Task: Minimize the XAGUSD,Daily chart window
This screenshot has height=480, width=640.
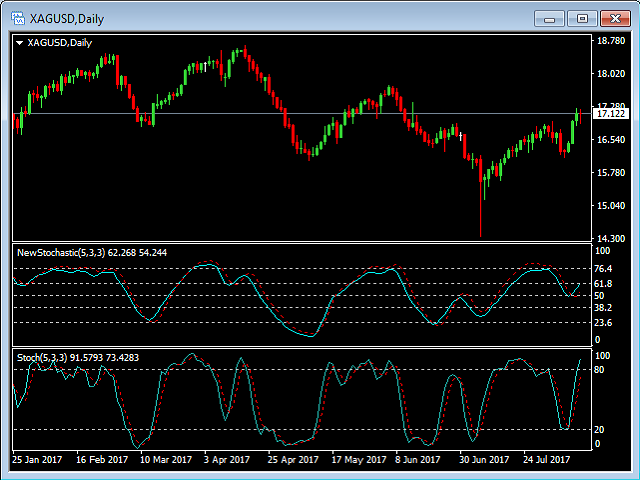Action: 549,18
